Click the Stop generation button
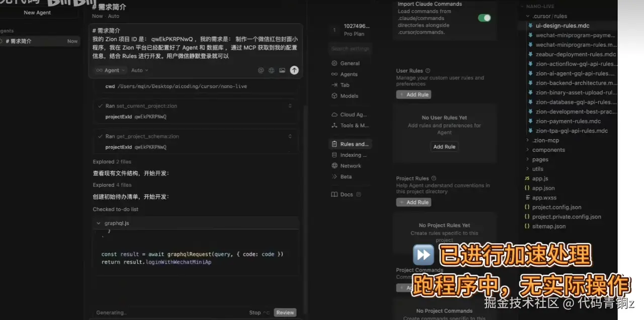Image resolution: width=644 pixels, height=320 pixels. (x=259, y=312)
